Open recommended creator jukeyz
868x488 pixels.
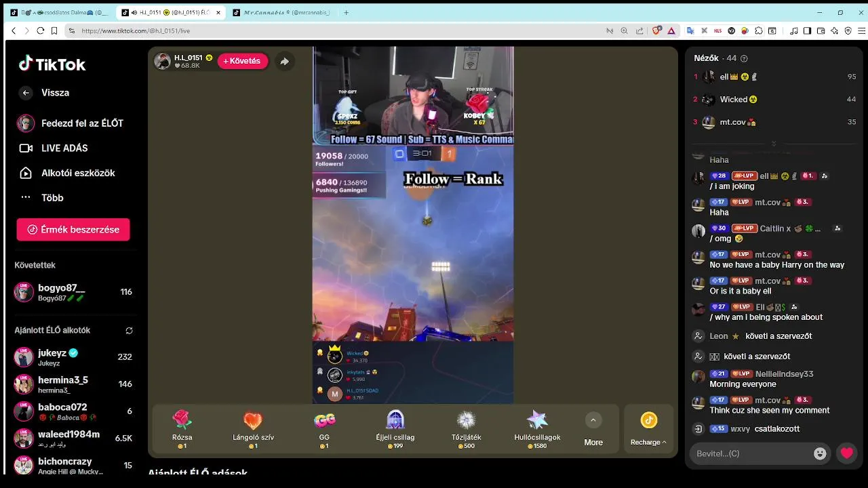73,357
